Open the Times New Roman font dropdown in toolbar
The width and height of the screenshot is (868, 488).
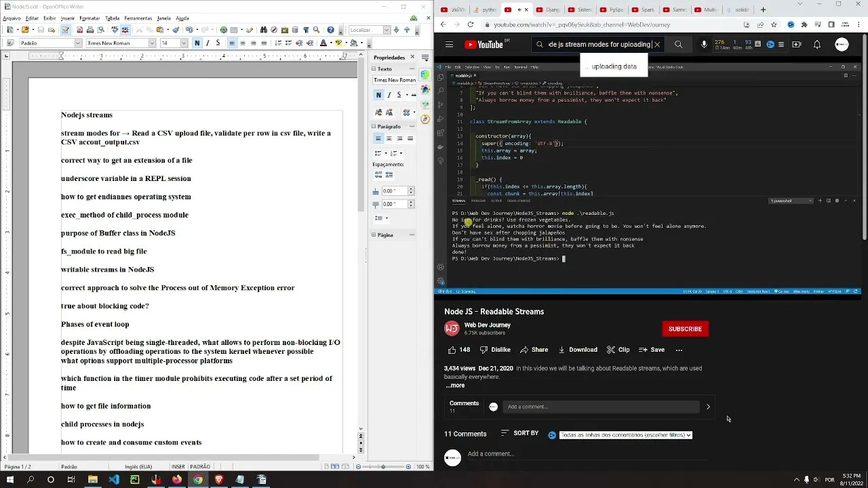click(x=152, y=43)
